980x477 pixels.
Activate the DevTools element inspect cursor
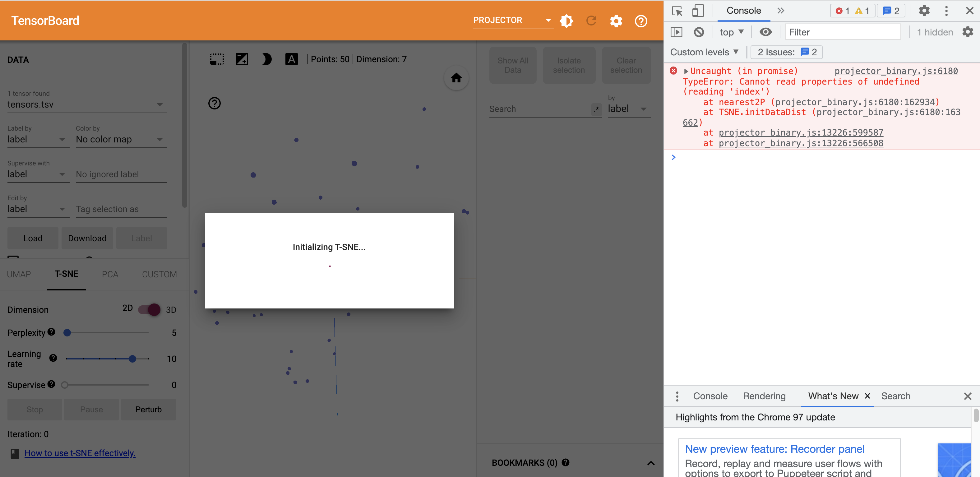[677, 11]
